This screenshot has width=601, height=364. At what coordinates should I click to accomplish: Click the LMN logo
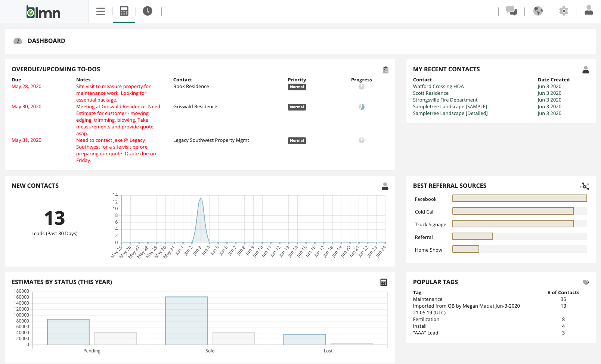43,12
